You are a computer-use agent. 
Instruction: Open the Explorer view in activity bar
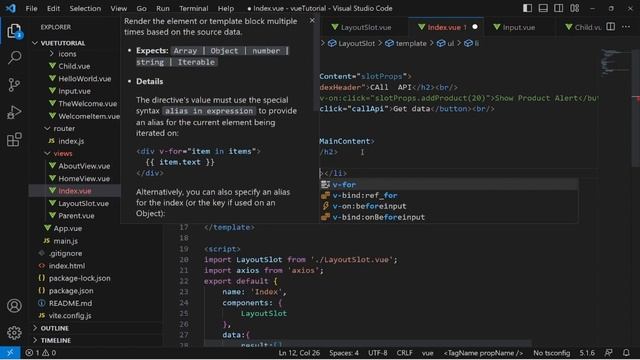click(14, 31)
